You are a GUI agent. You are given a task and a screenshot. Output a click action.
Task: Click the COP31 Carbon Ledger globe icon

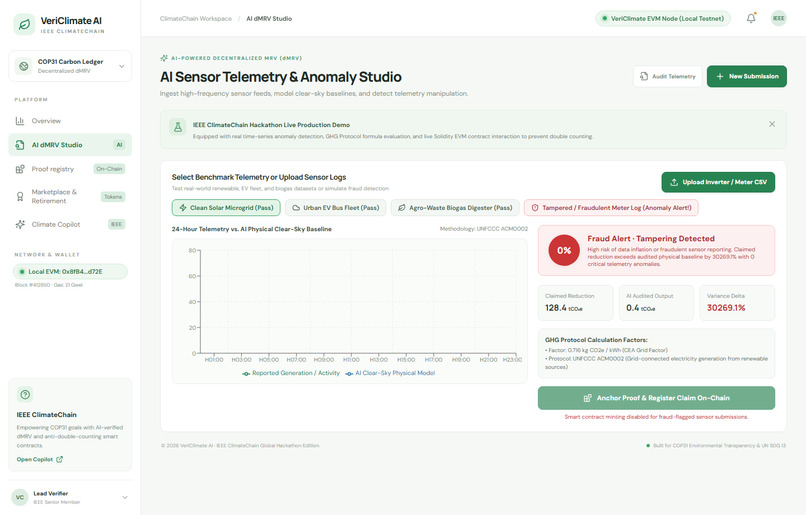[x=23, y=66]
